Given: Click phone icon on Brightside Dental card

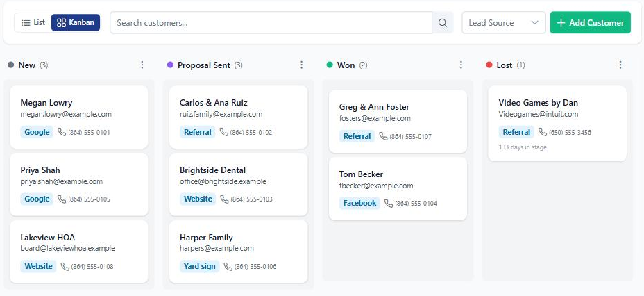Looking at the screenshot, I should pyautogui.click(x=224, y=199).
